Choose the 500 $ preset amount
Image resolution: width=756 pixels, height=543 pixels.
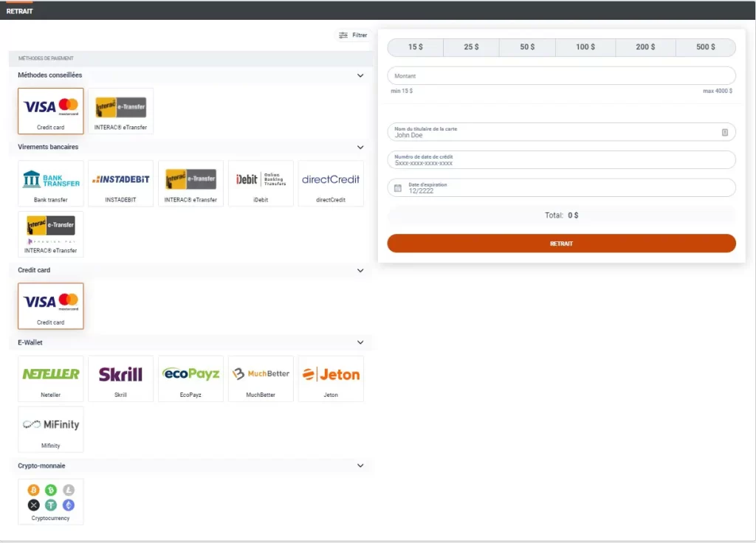705,47
